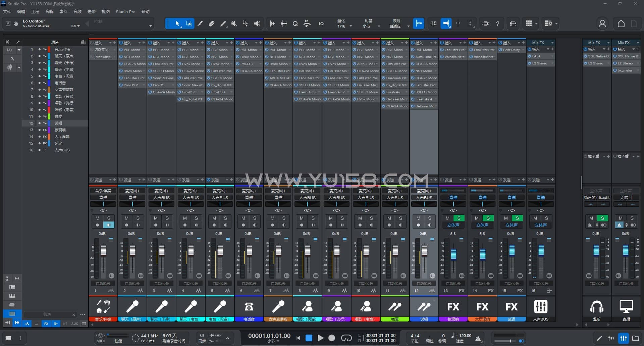Click the 监听 headphones monitor icon
Image resolution: width=644 pixels, height=346 pixels.
pos(596,306)
